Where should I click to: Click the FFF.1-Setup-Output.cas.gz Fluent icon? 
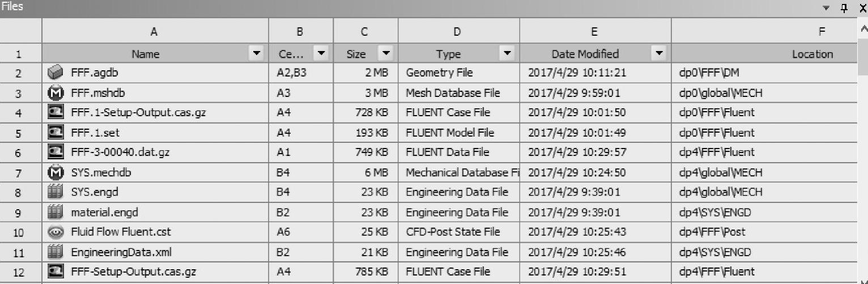pos(56,112)
